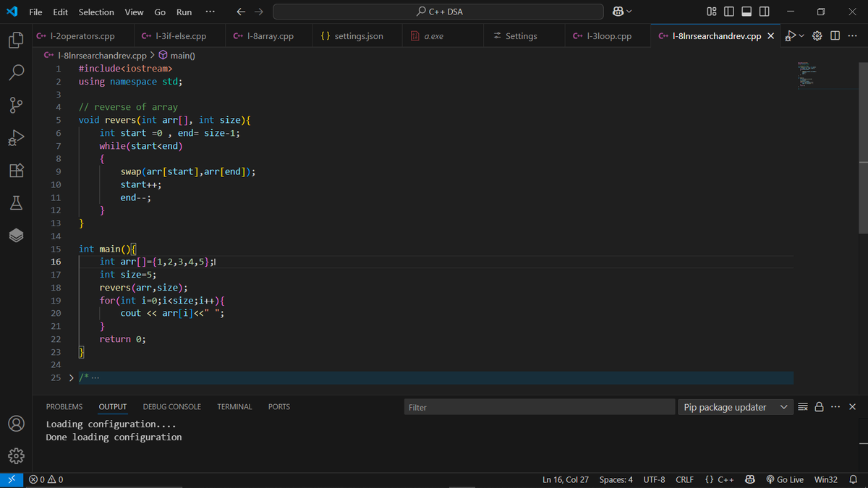Open the PROBLEMS panel tab
The height and width of the screenshot is (488, 868).
point(64,407)
